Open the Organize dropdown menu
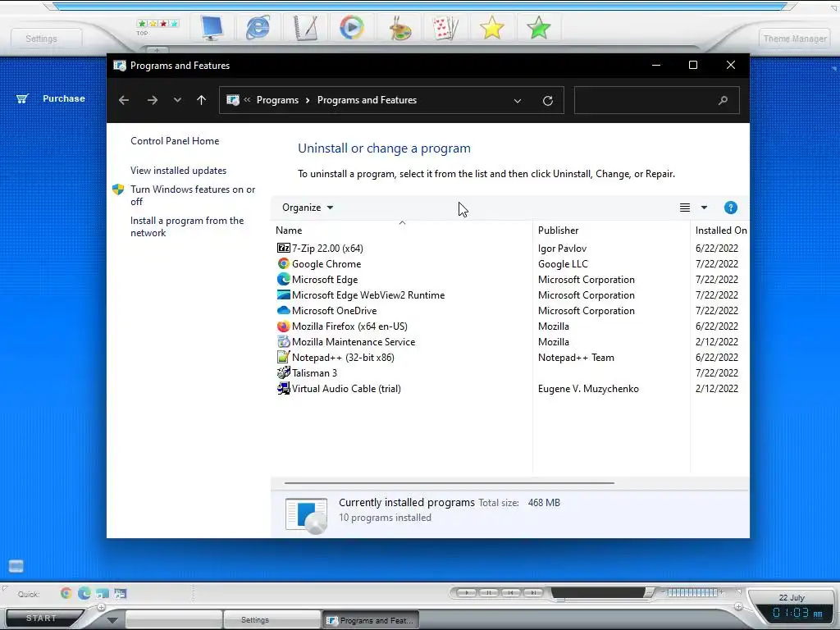840x630 pixels. pos(308,208)
